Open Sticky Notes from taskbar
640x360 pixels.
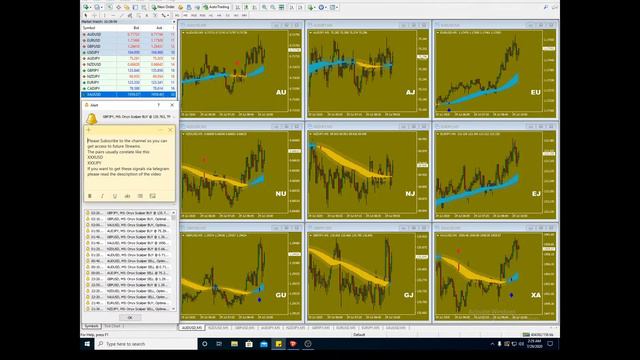(278, 344)
